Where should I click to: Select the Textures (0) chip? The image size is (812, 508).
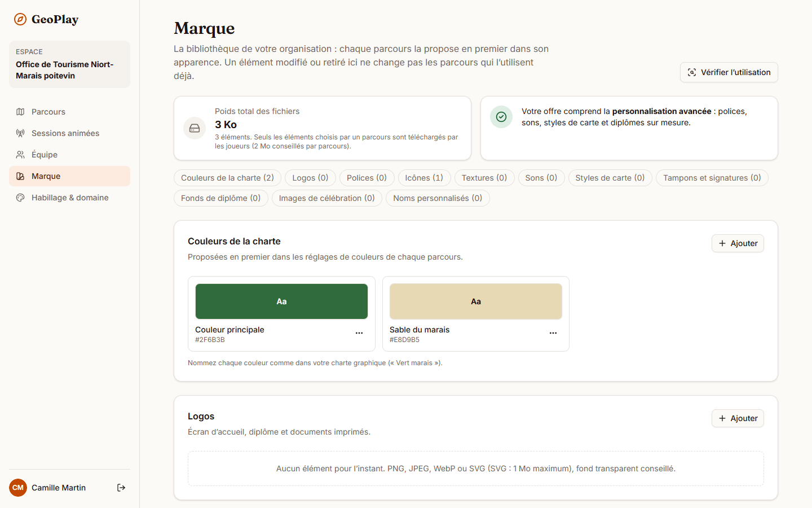pyautogui.click(x=484, y=178)
